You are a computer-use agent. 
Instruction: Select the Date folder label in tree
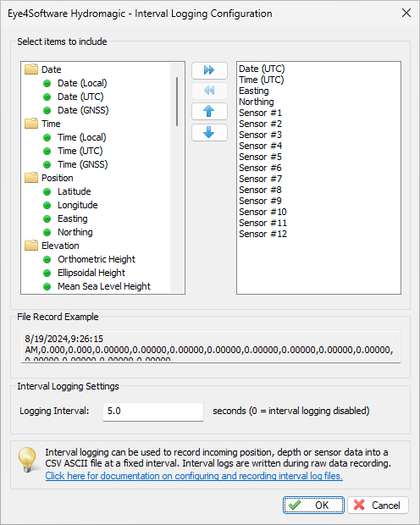52,69
